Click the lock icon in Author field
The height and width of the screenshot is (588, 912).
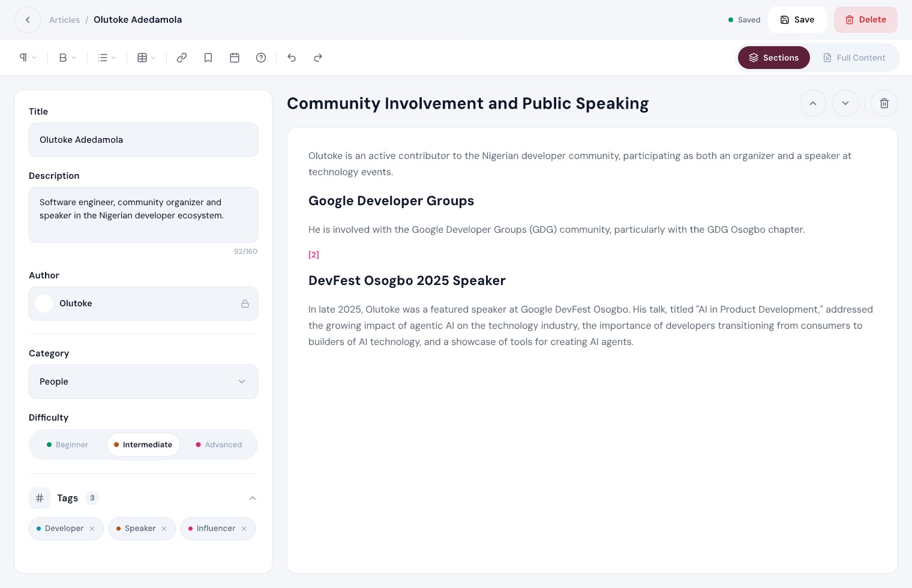click(x=245, y=304)
